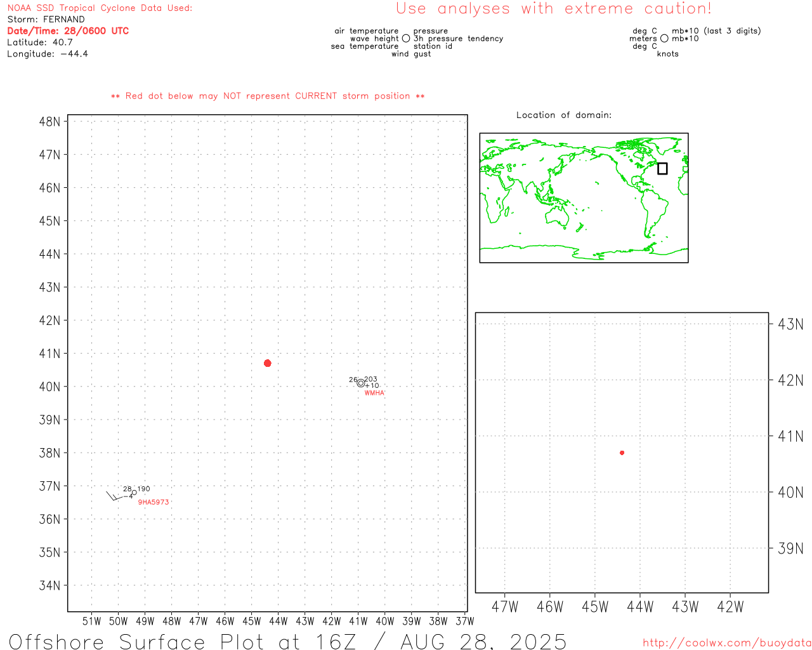Screen dimensions: 812x650
Task: Click the red dot disclaimer warning text
Action: click(x=268, y=96)
